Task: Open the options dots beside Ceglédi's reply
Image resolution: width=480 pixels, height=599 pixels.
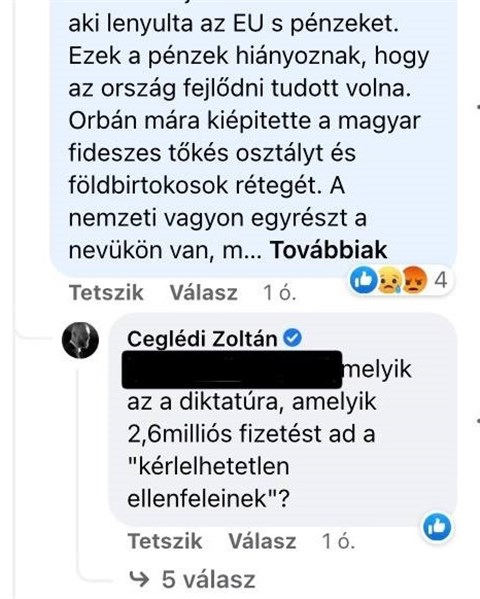Action: 477,421
